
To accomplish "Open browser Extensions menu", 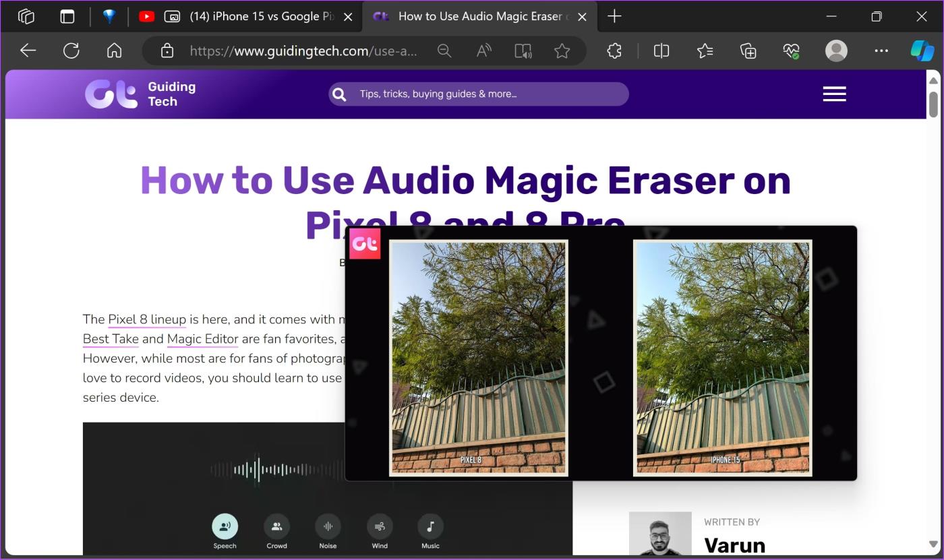I will click(614, 51).
